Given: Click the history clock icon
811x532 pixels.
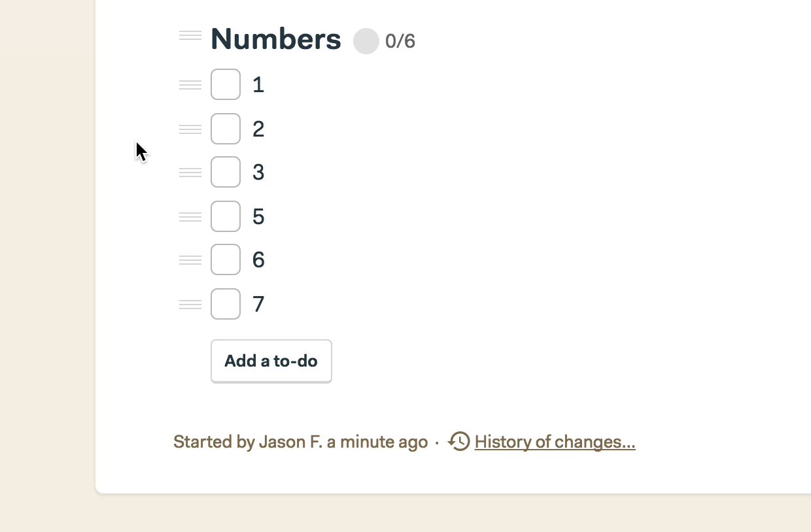Looking at the screenshot, I should click(459, 441).
